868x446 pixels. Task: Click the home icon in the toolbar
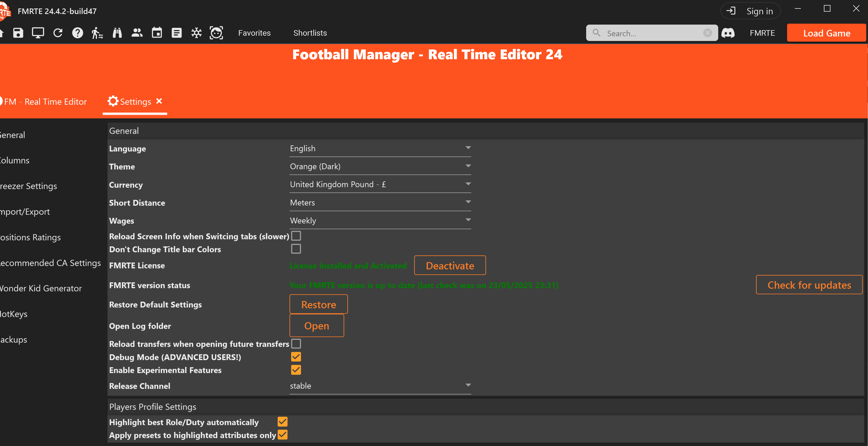pos(1,33)
